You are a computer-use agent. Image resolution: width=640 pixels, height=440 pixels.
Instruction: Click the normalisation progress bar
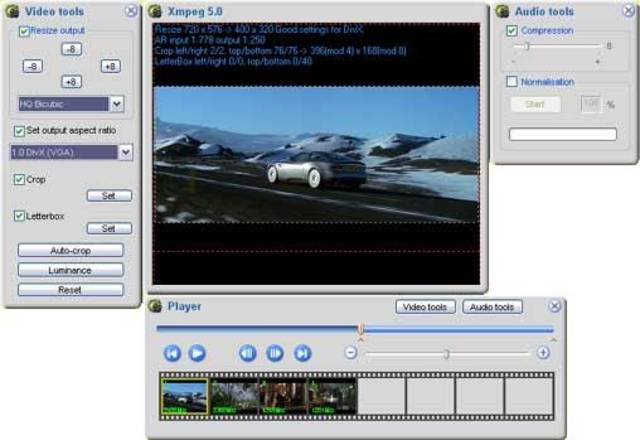tap(563, 134)
